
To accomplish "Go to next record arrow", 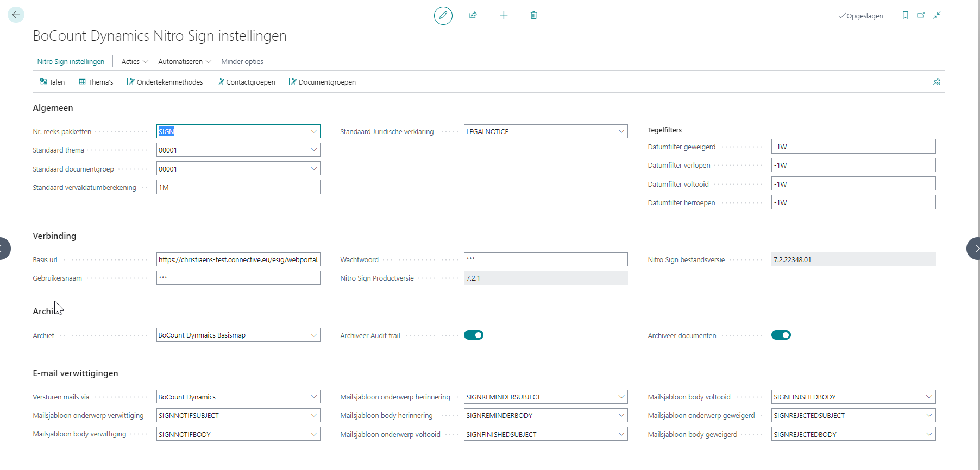I will [974, 249].
